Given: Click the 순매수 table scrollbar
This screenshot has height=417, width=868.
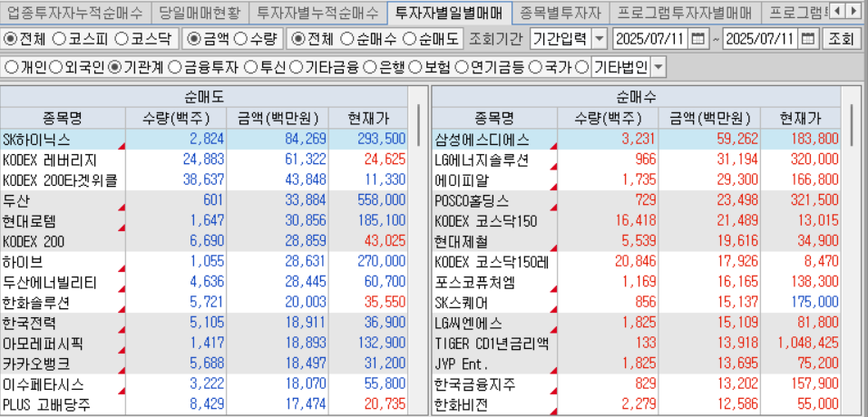Looking at the screenshot, I should point(851,124).
